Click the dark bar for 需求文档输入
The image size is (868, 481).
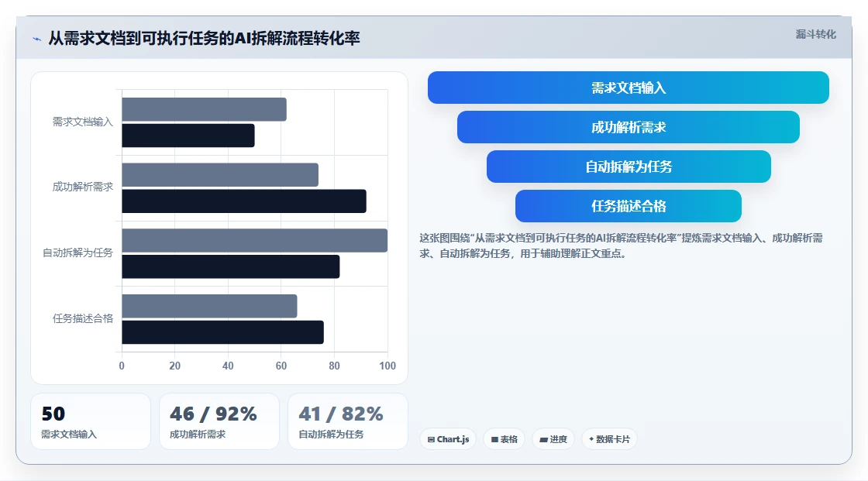pos(188,136)
